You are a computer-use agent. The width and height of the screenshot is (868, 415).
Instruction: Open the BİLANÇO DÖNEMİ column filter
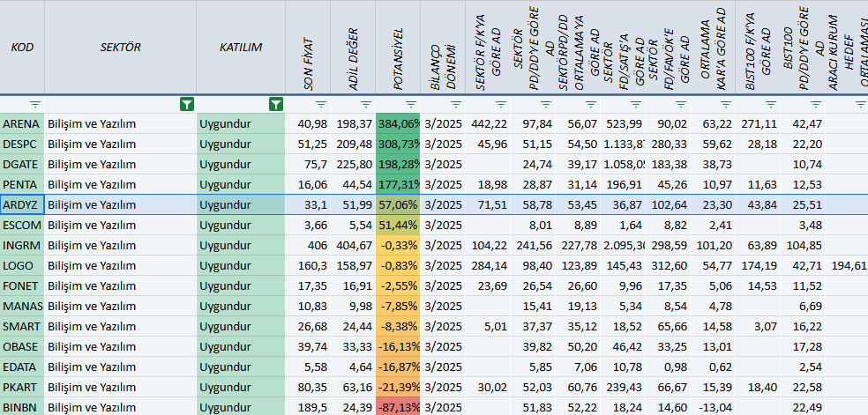pos(455,104)
